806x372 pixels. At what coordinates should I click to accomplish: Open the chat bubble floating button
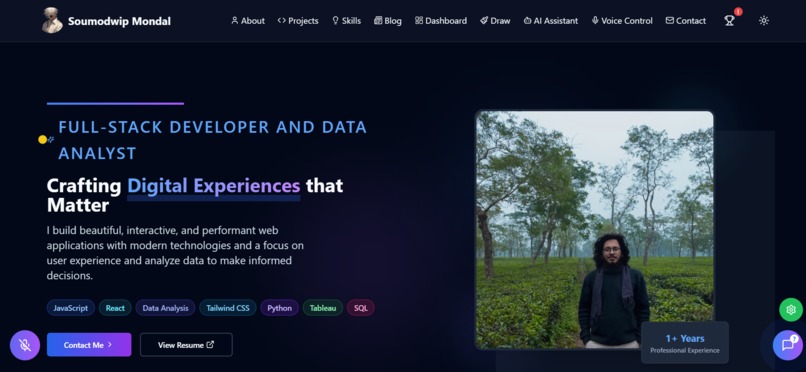tap(788, 345)
